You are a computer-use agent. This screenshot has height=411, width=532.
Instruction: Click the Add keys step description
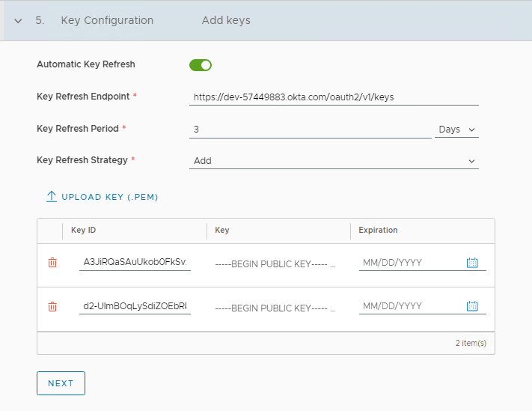pyautogui.click(x=226, y=20)
